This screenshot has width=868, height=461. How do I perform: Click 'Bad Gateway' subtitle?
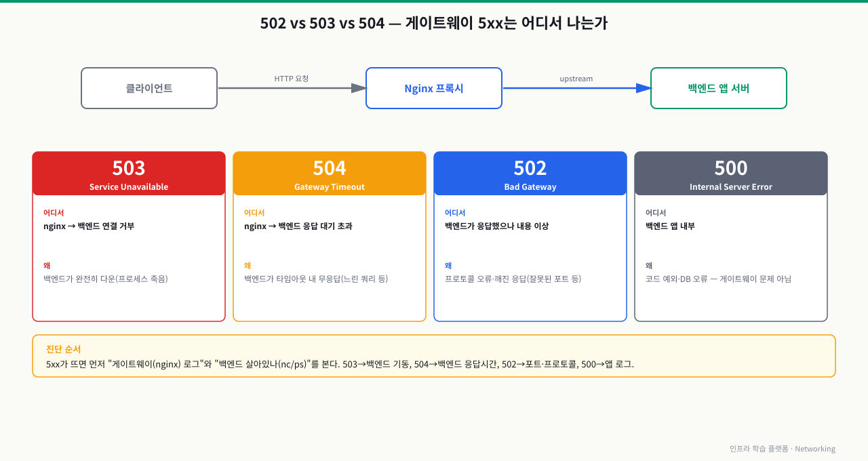[x=530, y=187]
